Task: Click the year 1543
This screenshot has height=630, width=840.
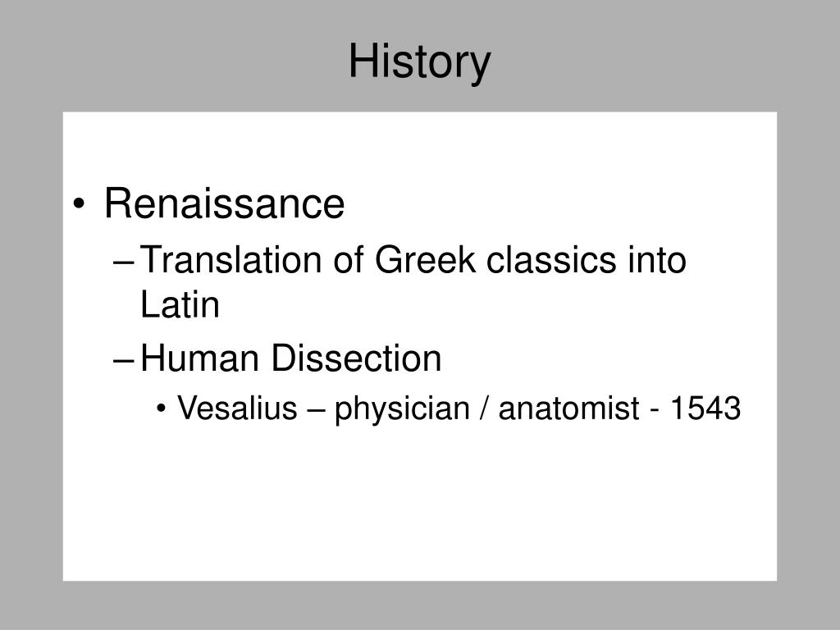Action: [705, 409]
